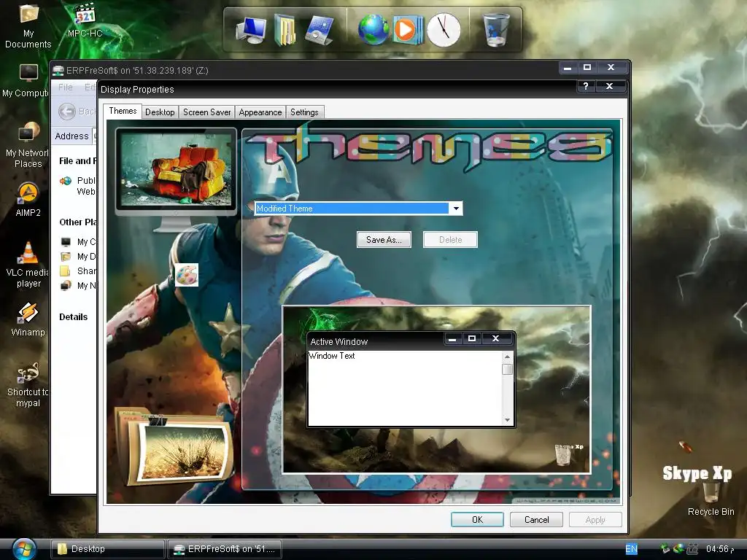
Task: Launch AIMP2 desktop shortcut
Action: [28, 200]
